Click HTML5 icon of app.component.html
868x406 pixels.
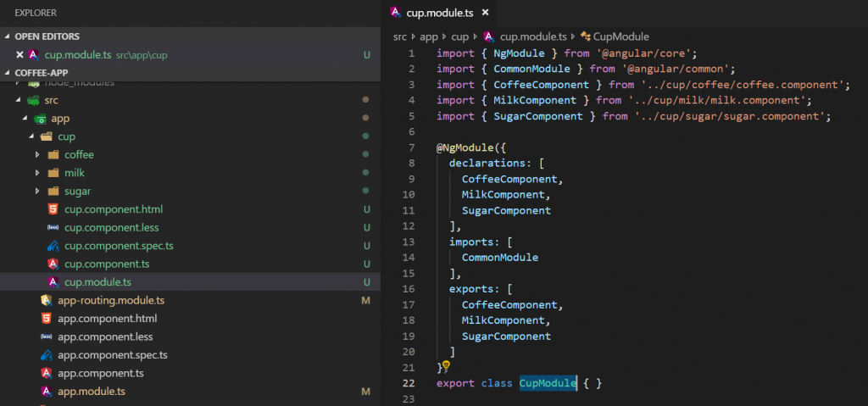coord(47,319)
